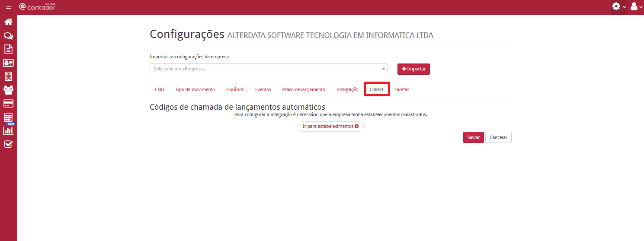Click the Importar button

click(413, 69)
